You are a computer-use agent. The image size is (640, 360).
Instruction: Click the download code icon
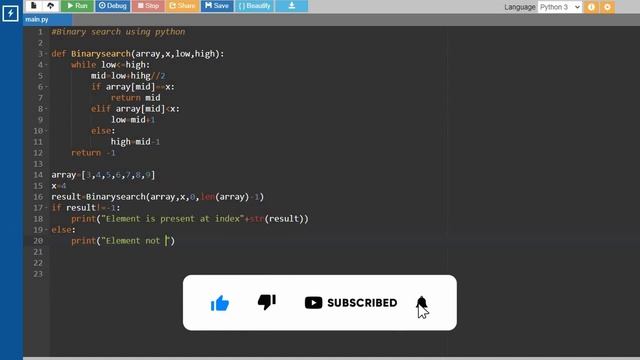click(291, 6)
